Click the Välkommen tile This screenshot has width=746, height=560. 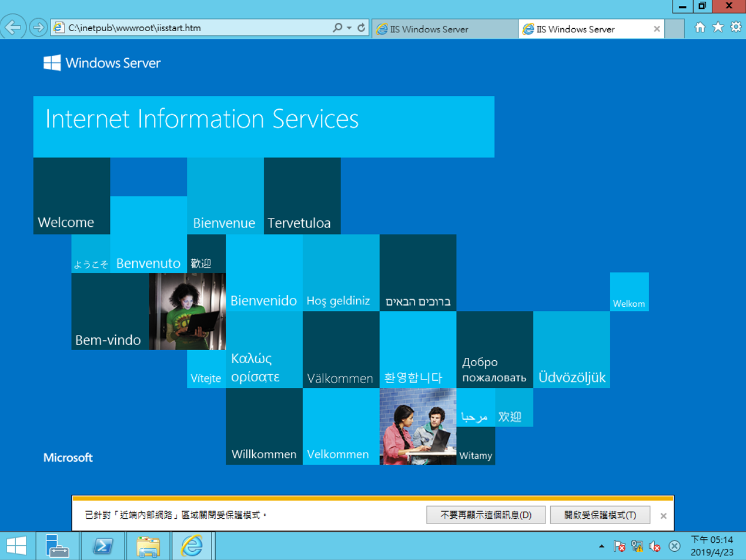pyautogui.click(x=341, y=350)
